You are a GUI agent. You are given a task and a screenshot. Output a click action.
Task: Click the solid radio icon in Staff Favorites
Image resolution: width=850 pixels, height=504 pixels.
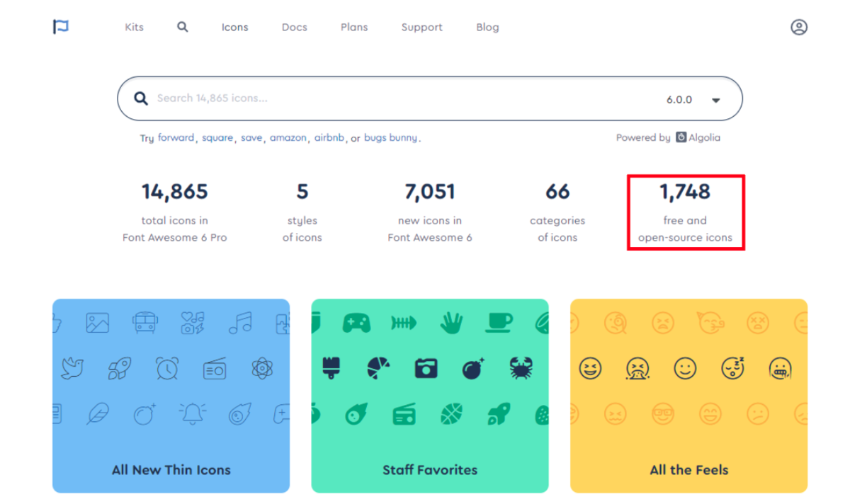[404, 413]
